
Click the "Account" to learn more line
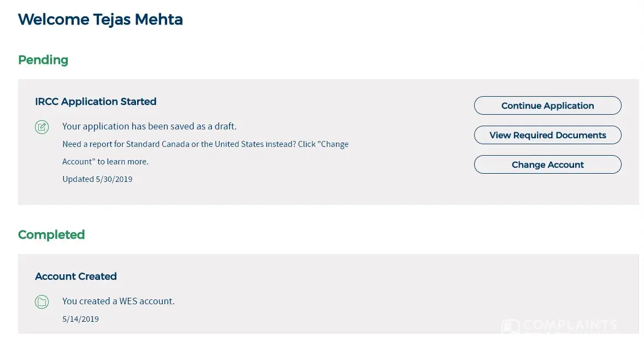105,162
